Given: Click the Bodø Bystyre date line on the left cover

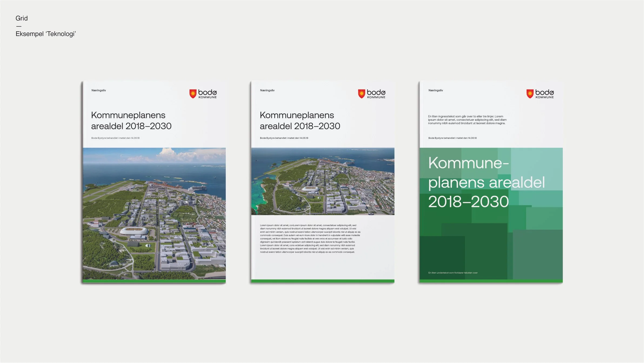Looking at the screenshot, I should [x=115, y=138].
